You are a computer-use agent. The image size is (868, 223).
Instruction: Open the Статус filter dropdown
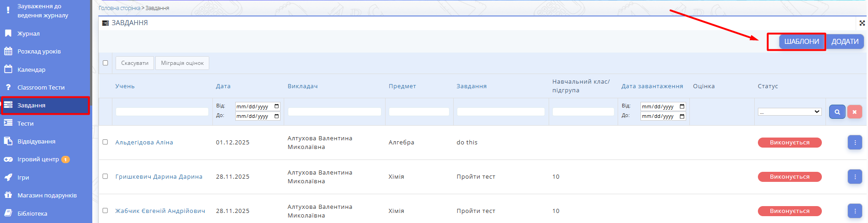click(x=789, y=112)
